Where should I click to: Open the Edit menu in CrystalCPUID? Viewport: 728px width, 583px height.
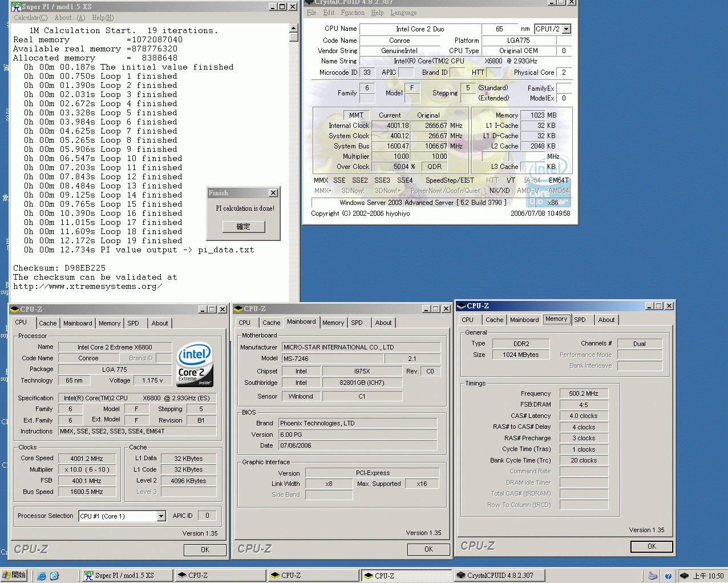(329, 13)
